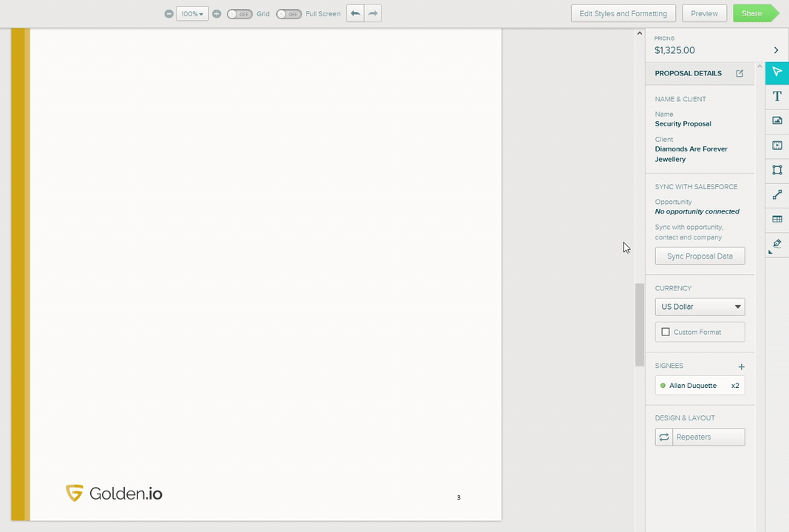Select the Table tool
This screenshot has height=532, width=789.
pyautogui.click(x=777, y=219)
